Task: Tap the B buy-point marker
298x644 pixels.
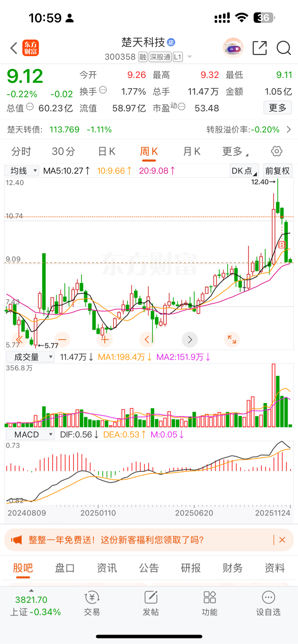Action: click(282, 245)
